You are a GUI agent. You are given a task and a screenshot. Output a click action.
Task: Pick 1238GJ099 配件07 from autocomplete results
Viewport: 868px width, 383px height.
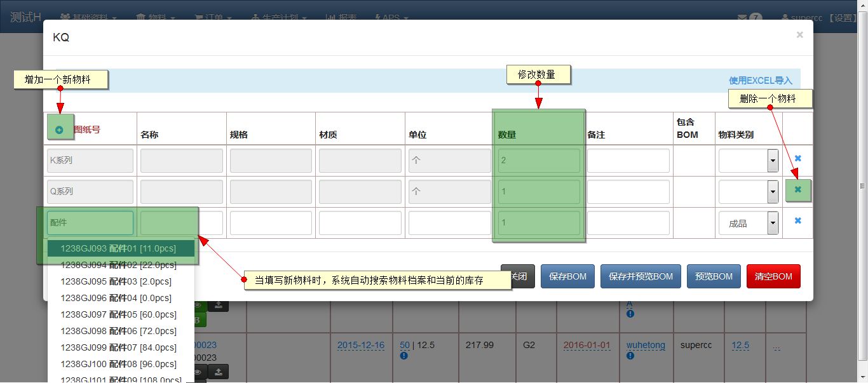[x=118, y=347]
